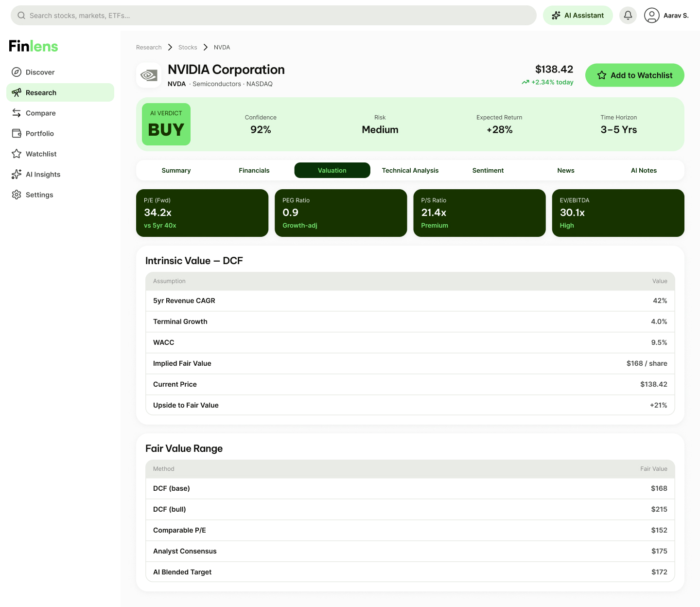Click the P/S Ratio 21.4x card
Screen dimensions: 700x607
tap(480, 213)
